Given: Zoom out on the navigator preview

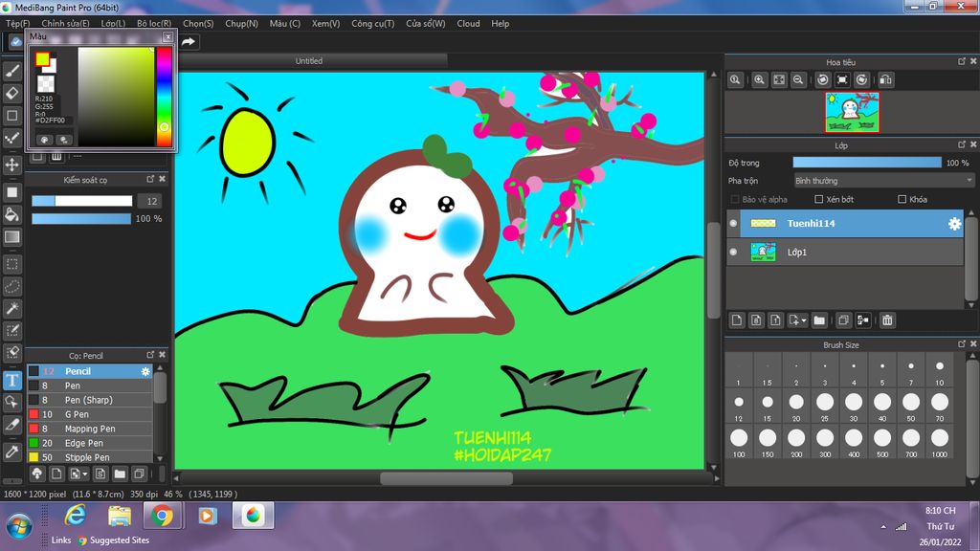Looking at the screenshot, I should (798, 80).
